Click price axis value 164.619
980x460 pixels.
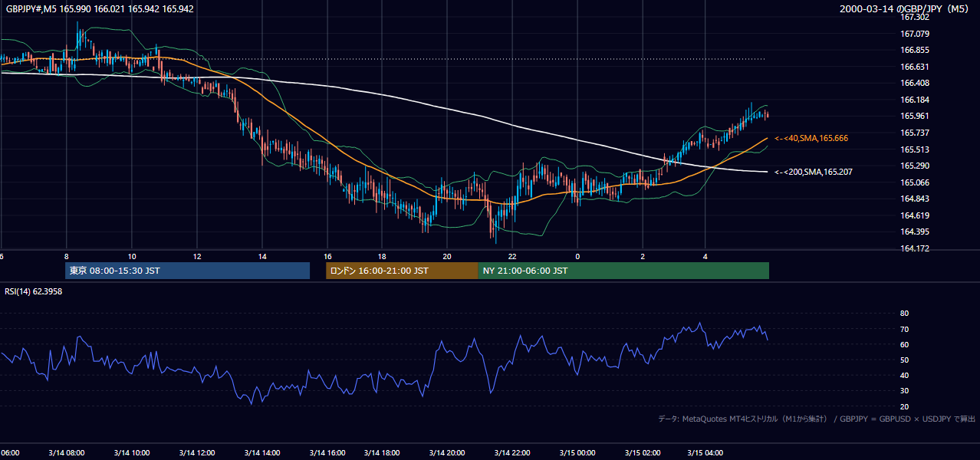click(914, 215)
